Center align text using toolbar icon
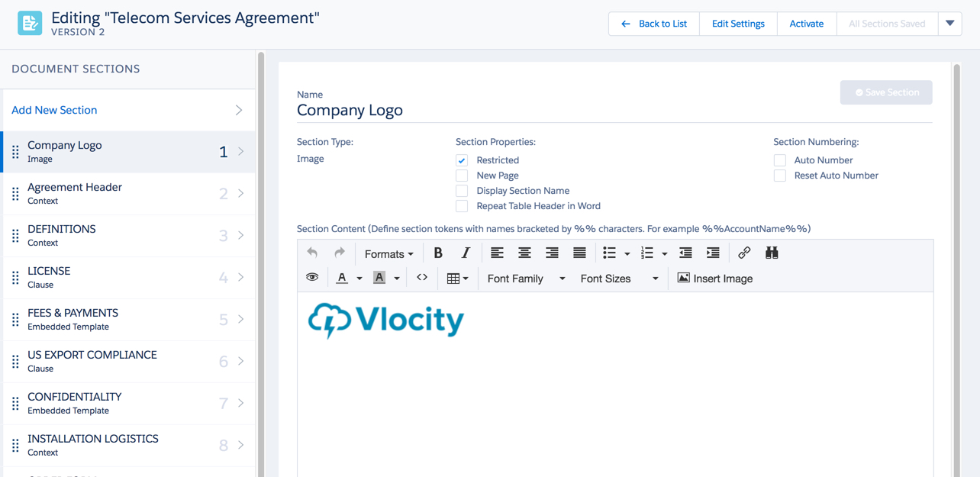Image resolution: width=980 pixels, height=477 pixels. [x=524, y=253]
